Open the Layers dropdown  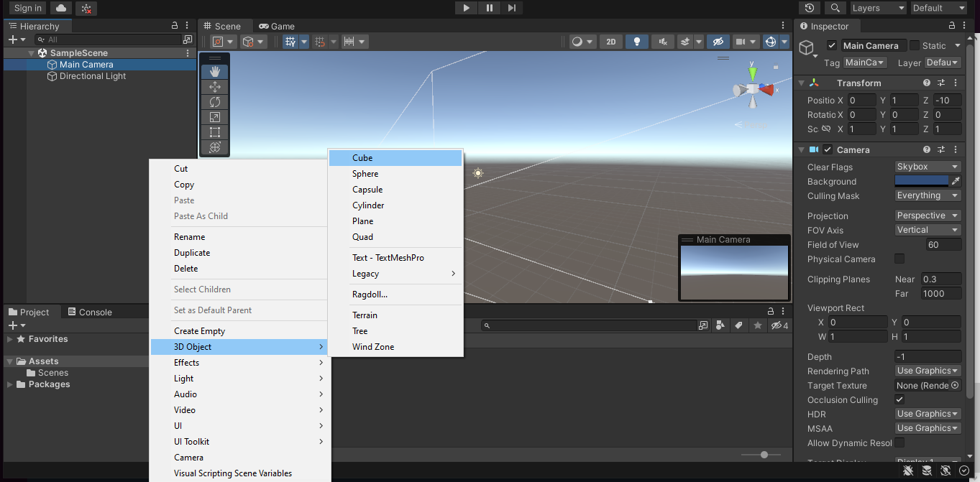pos(877,8)
